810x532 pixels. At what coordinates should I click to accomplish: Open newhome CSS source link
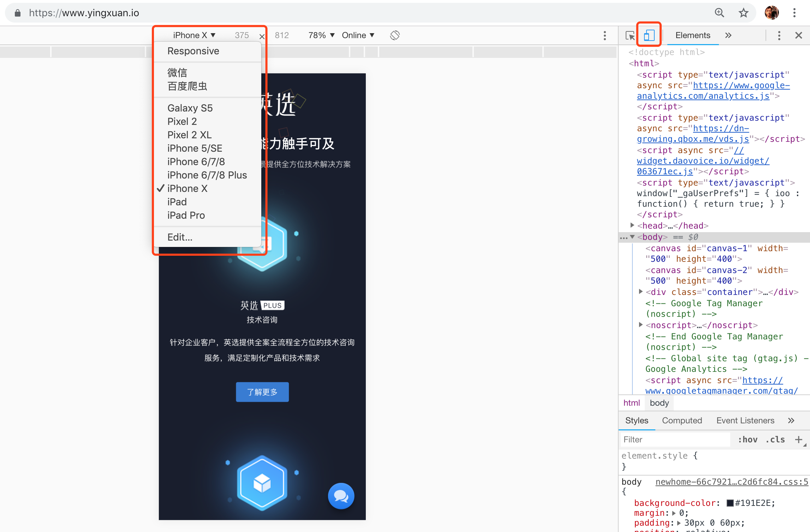point(732,482)
